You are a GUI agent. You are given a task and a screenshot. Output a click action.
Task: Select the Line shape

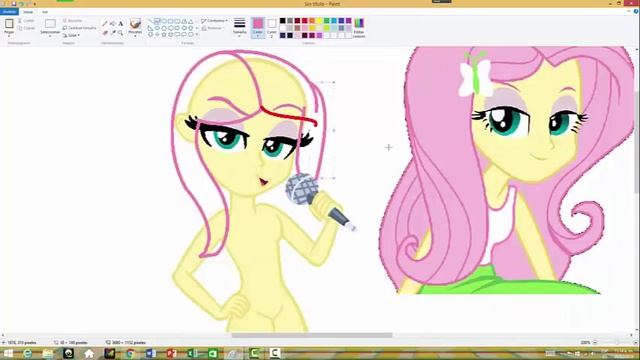(151, 21)
